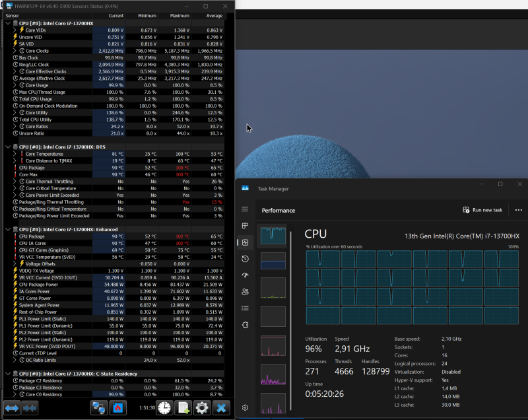Select the Uncore Ratio row
528x420 pixels.
tap(114, 133)
